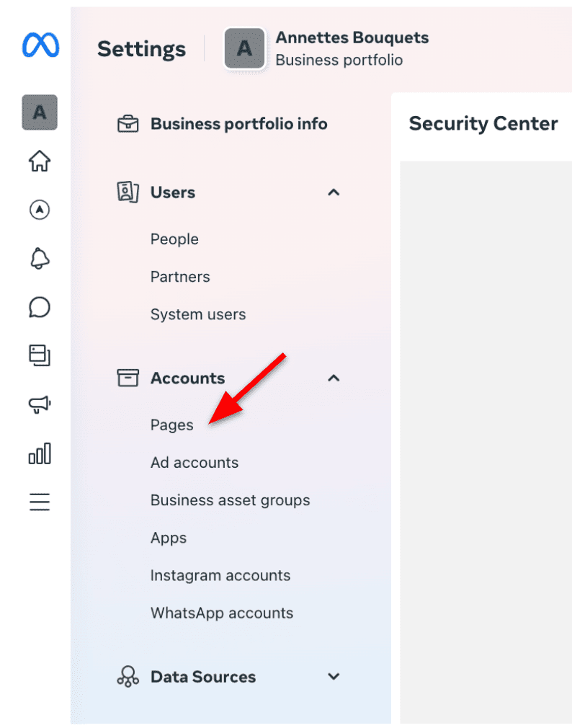Open the Messages chat bubble icon

(40, 307)
